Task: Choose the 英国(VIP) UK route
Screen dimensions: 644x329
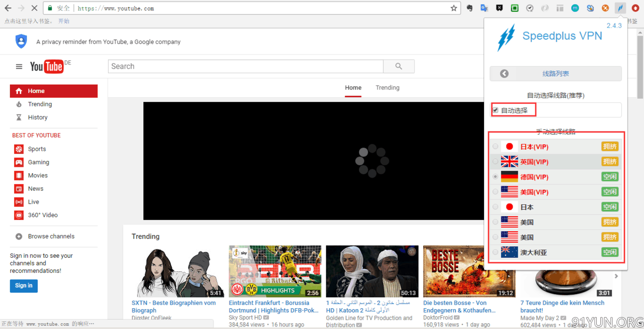Action: (534, 162)
